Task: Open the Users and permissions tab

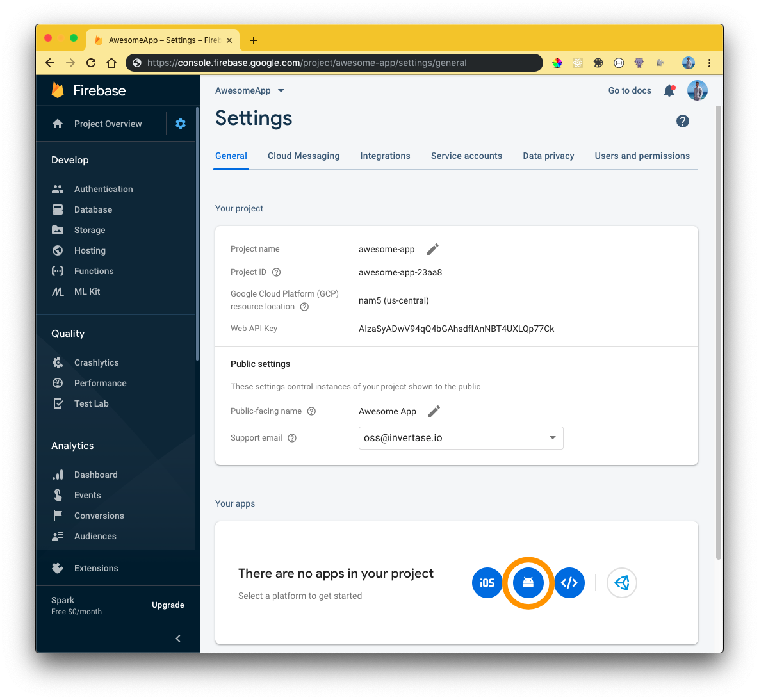Action: point(642,156)
